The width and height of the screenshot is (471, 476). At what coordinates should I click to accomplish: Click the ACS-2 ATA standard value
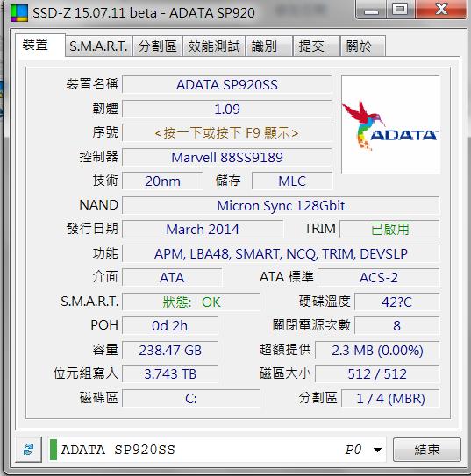pos(378,278)
